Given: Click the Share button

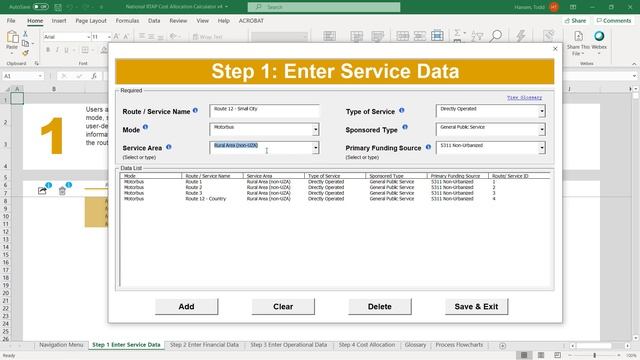Looking at the screenshot, I should click(x=576, y=20).
